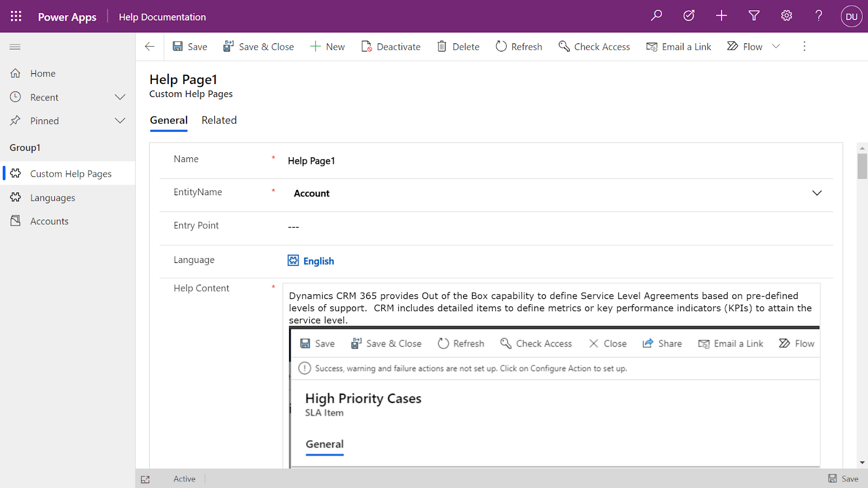Open the EntityName Account dropdown
Viewport: 868px width, 488px height.
557,194
